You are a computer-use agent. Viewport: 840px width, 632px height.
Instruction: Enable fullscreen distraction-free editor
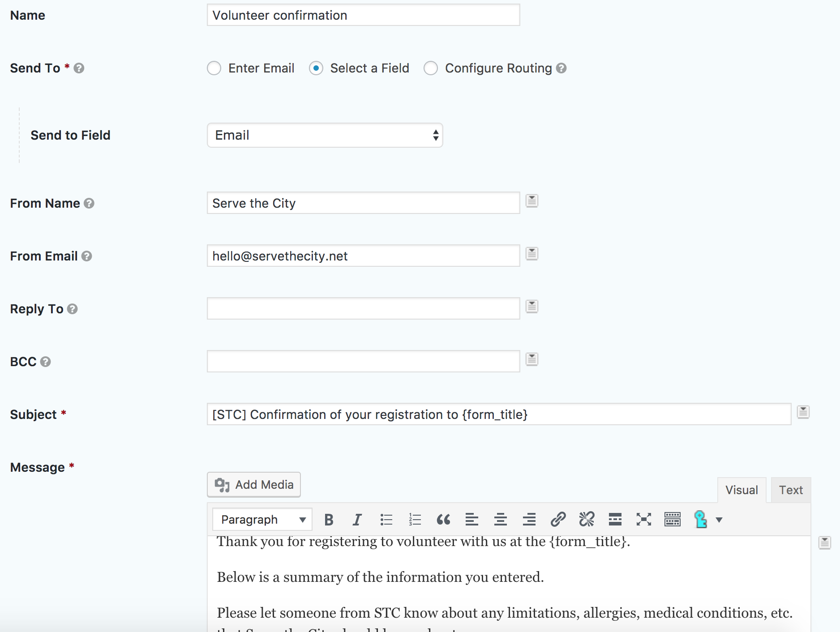[x=643, y=520]
